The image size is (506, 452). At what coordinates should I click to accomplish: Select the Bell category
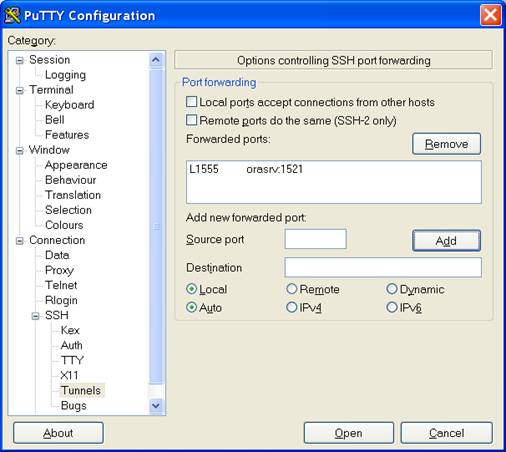tap(54, 120)
